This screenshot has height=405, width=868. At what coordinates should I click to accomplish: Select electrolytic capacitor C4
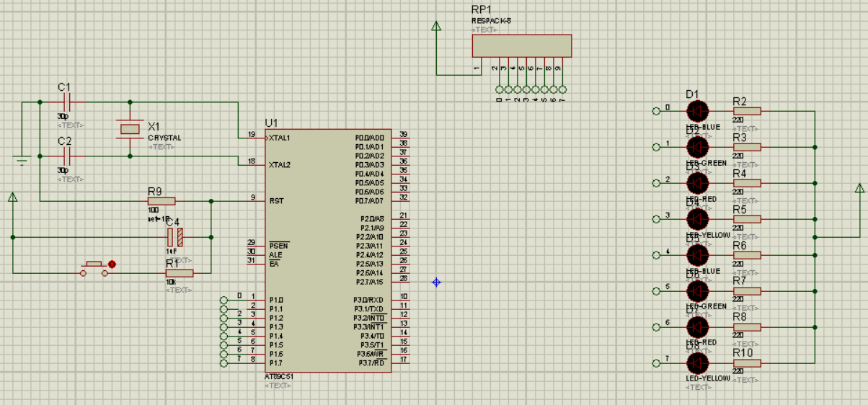175,236
